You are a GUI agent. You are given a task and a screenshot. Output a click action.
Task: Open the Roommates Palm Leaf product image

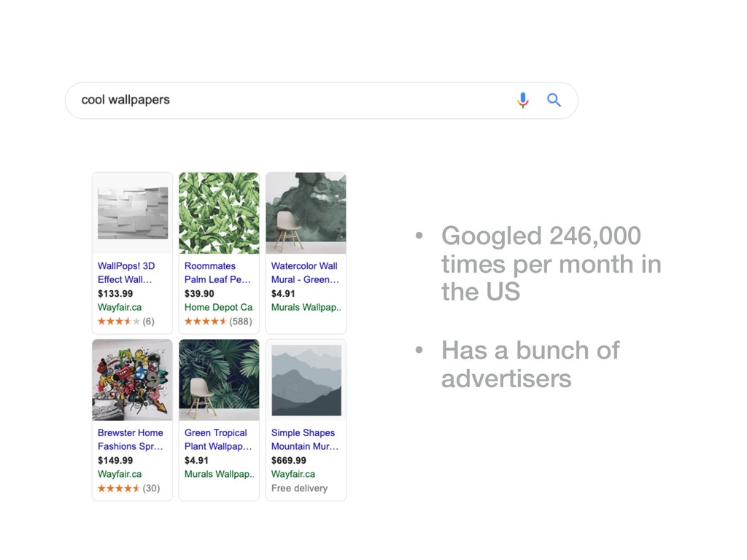click(219, 213)
